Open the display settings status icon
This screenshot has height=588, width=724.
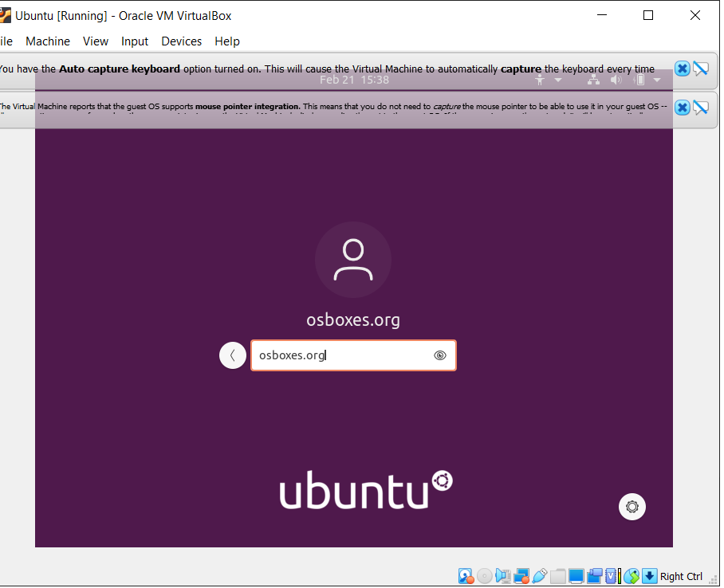pyautogui.click(x=576, y=576)
